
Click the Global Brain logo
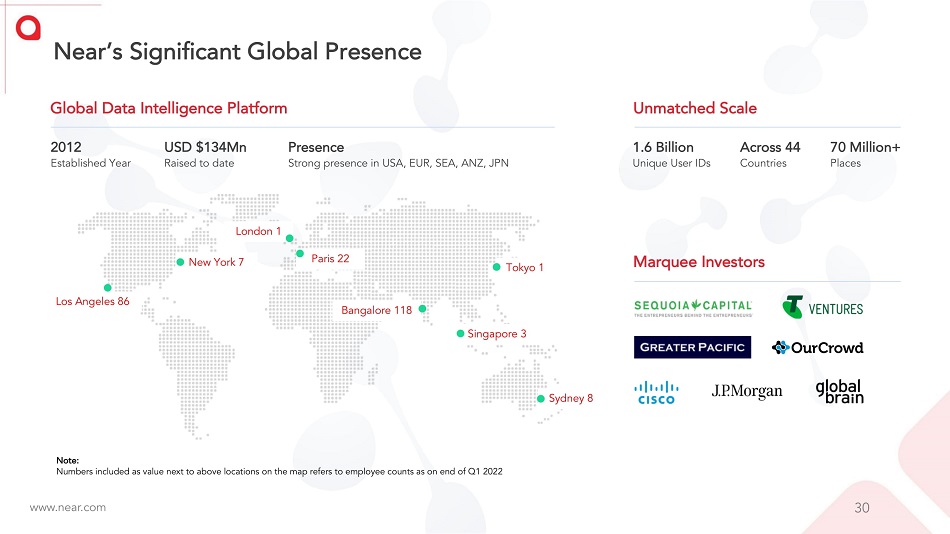click(839, 391)
